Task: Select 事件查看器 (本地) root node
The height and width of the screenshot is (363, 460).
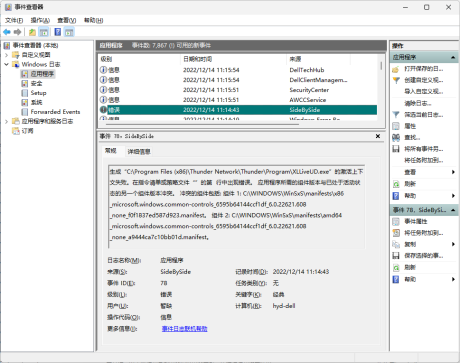Action: click(35, 45)
